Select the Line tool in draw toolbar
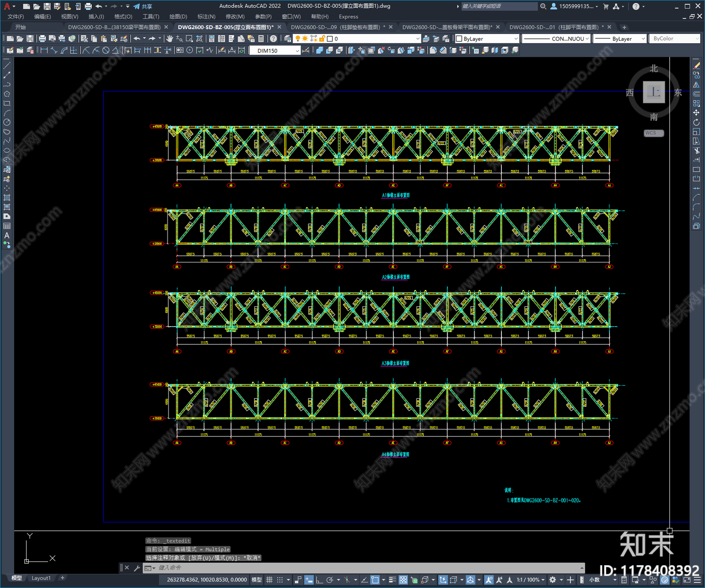The width and height of the screenshot is (705, 588). click(7, 66)
